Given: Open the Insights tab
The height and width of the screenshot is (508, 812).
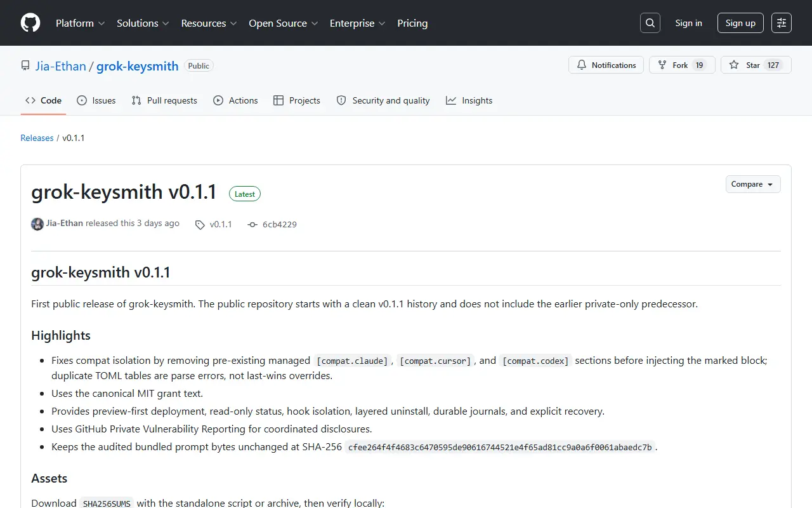Looking at the screenshot, I should click(x=469, y=100).
